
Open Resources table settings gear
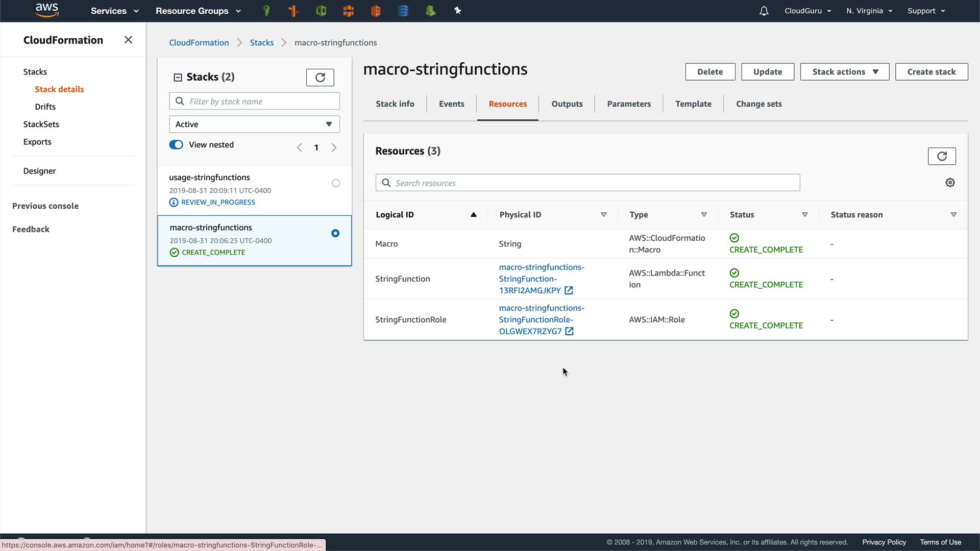950,183
